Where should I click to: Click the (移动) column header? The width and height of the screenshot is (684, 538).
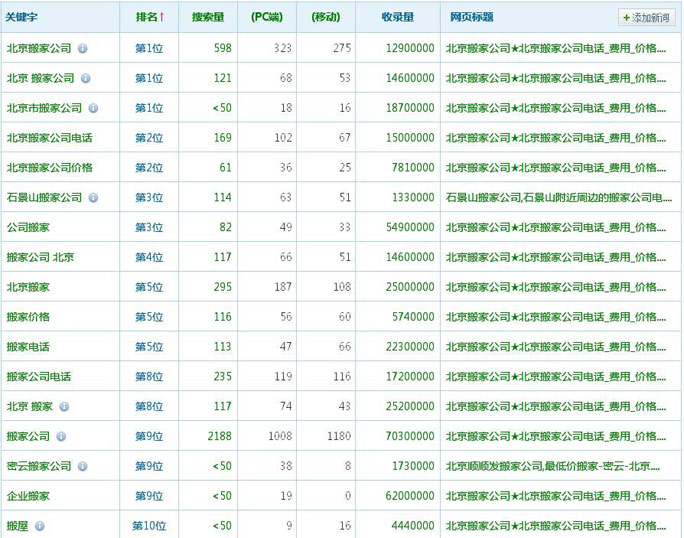pos(325,17)
